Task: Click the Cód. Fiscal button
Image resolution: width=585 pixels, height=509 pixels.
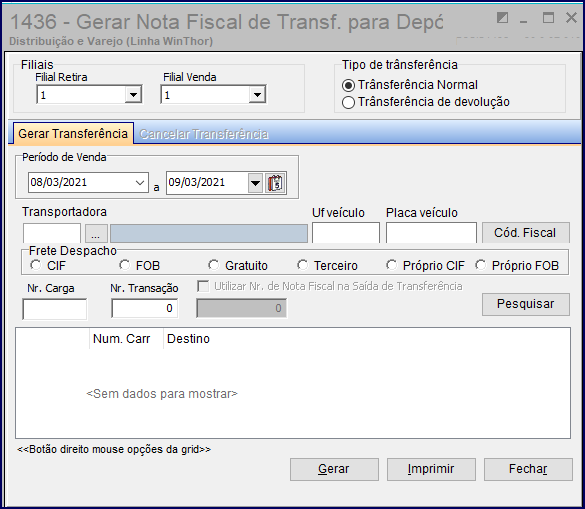Action: click(x=526, y=232)
